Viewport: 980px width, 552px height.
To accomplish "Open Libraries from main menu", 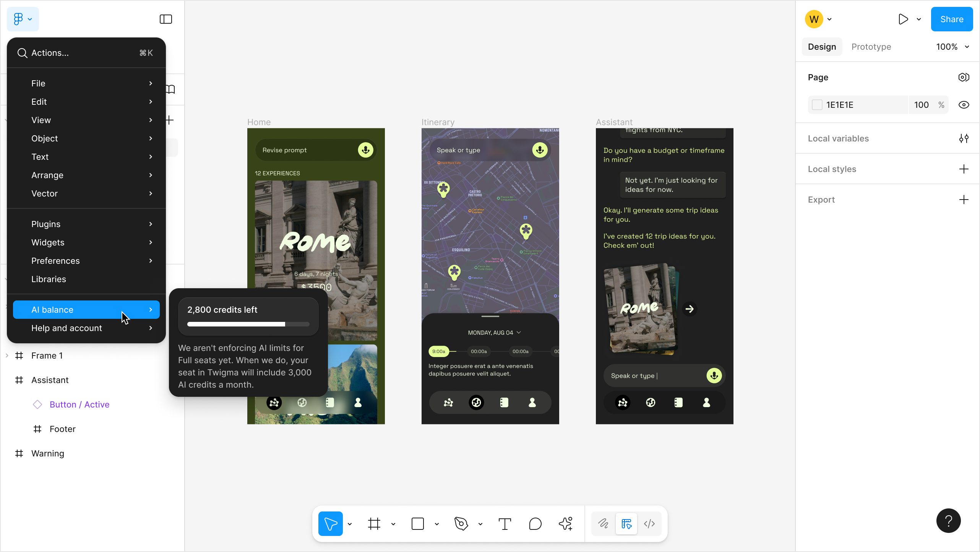I will 49,279.
